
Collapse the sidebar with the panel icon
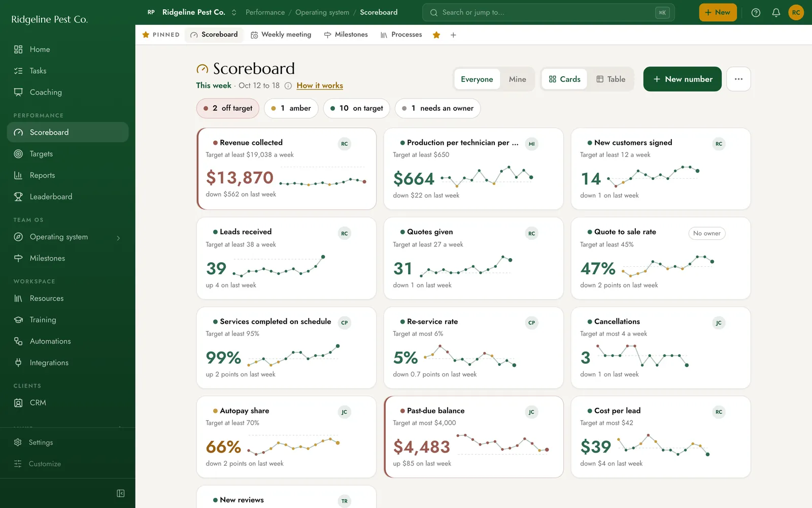coord(121,493)
